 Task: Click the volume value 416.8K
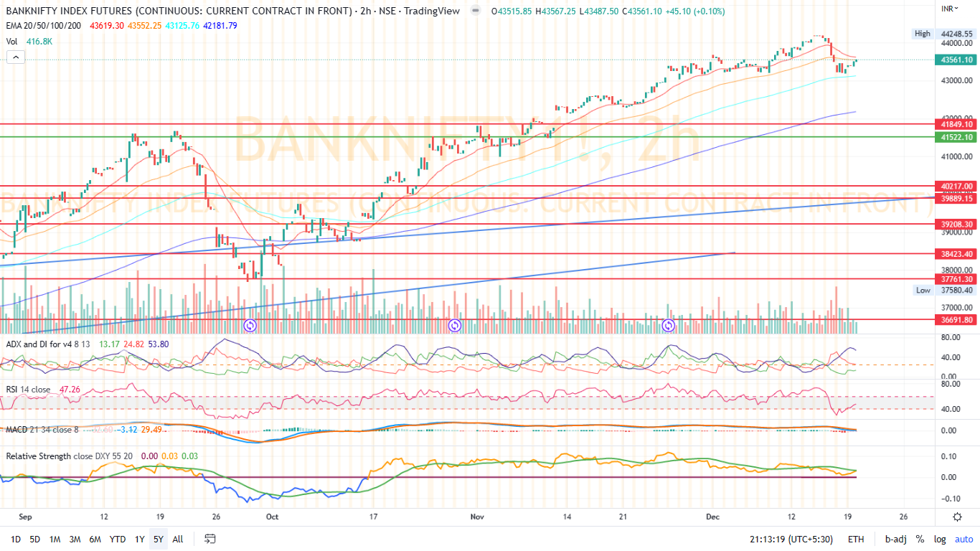click(39, 42)
